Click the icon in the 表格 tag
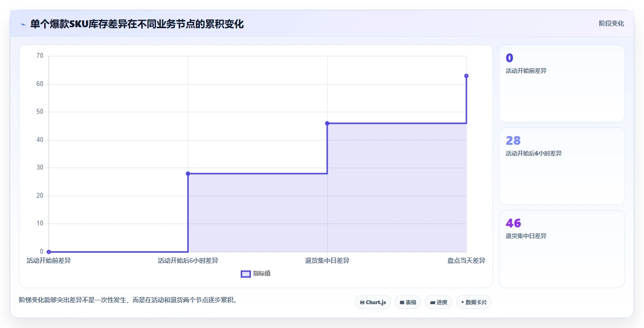The width and height of the screenshot is (644, 328). (402, 302)
